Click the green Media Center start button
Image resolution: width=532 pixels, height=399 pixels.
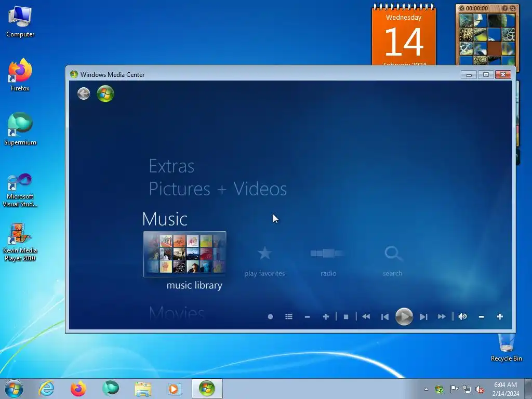(x=105, y=94)
